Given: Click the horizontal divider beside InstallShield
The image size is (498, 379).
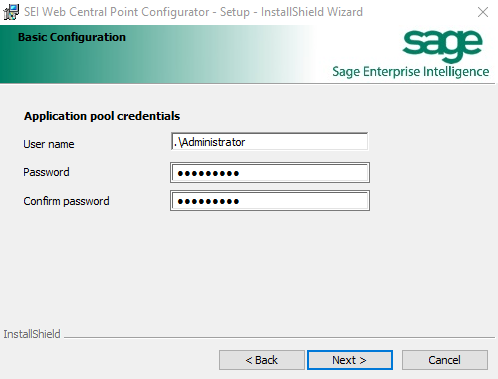Looking at the screenshot, I should [279, 337].
